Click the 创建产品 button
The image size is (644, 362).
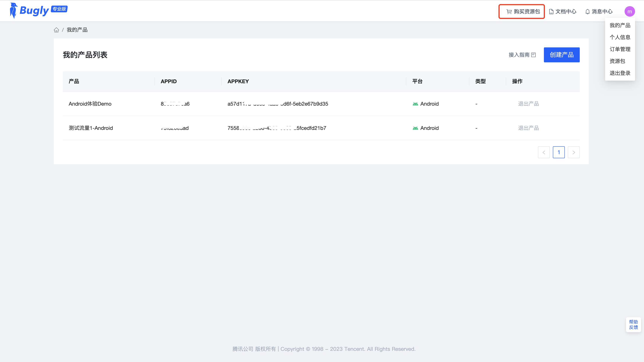pyautogui.click(x=561, y=55)
